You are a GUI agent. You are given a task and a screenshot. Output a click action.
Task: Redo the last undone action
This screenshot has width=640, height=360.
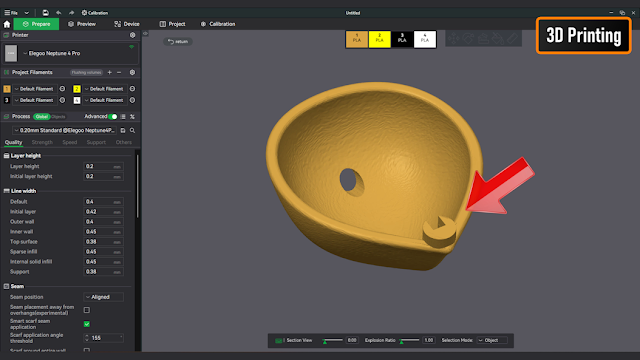pyautogui.click(x=71, y=13)
